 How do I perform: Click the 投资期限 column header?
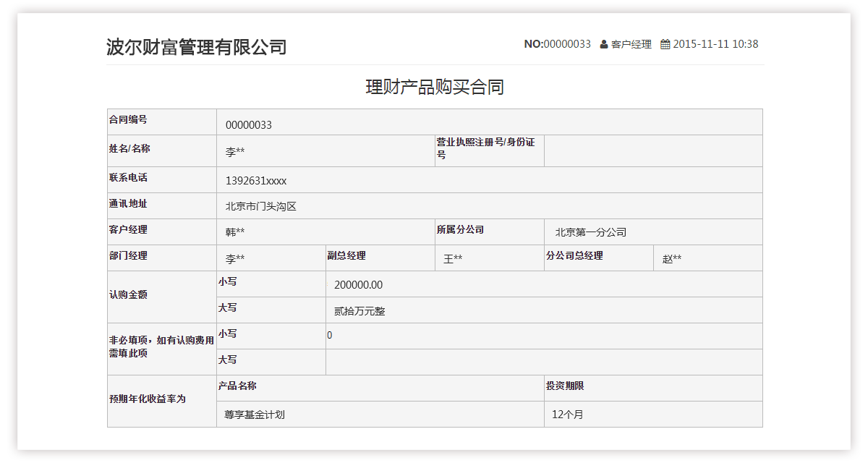pyautogui.click(x=653, y=388)
